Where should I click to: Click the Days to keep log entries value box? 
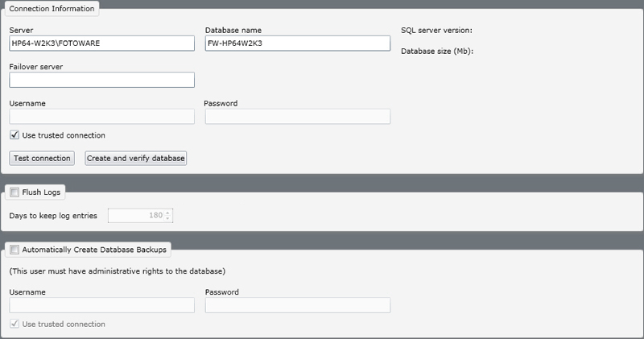pyautogui.click(x=135, y=215)
